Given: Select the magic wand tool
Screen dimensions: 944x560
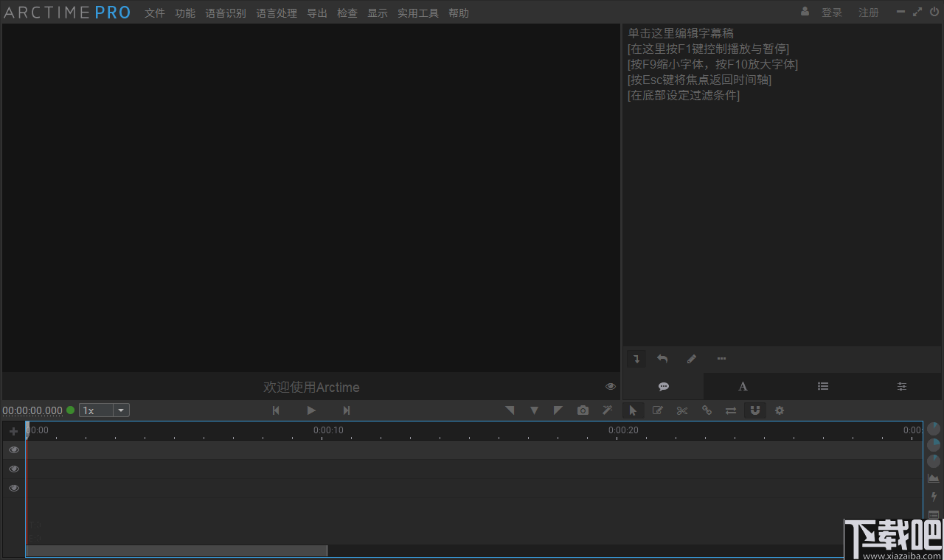Looking at the screenshot, I should click(607, 410).
